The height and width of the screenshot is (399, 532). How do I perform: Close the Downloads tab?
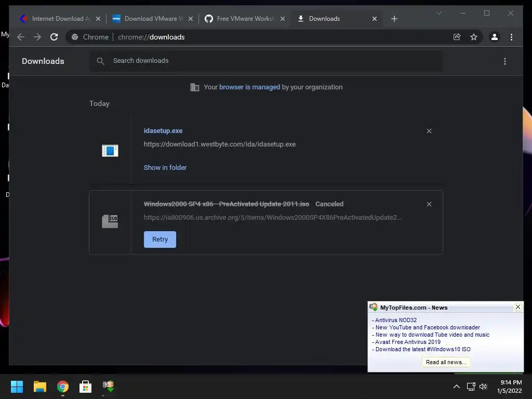point(375,19)
